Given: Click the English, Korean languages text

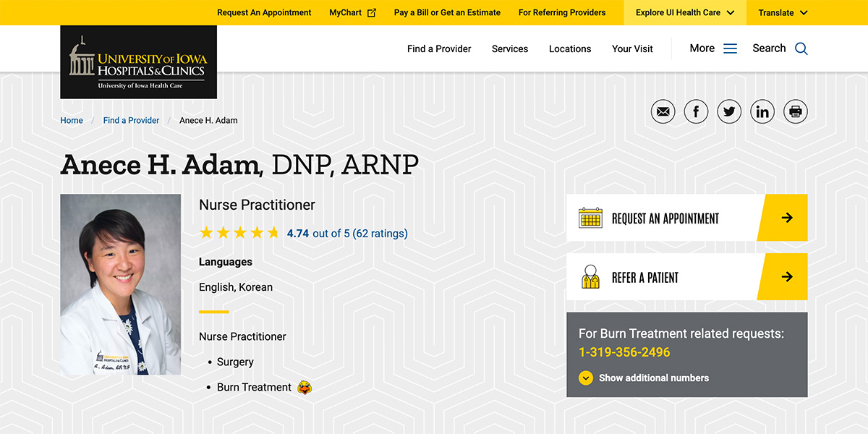Looking at the screenshot, I should pos(236,287).
